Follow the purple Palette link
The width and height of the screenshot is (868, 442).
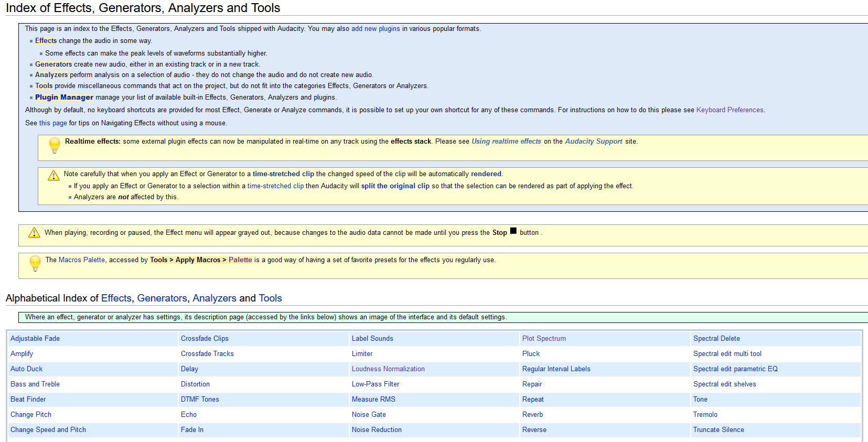click(x=240, y=260)
